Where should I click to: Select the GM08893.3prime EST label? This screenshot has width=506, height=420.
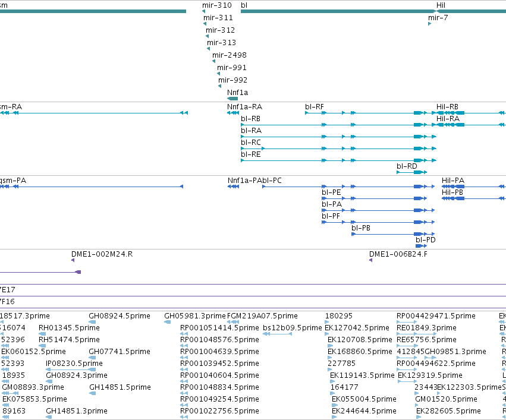pos(33,387)
